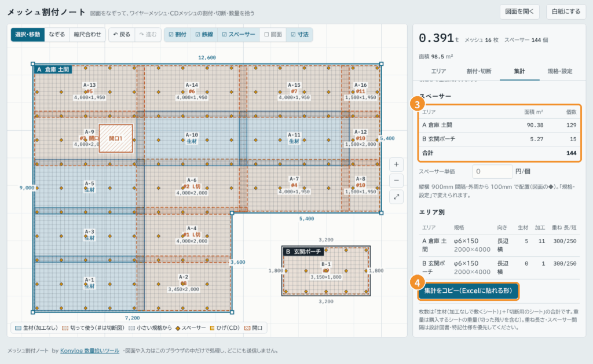Image resolution: width=593 pixels, height=364 pixels.
Task: Switch to the なぞる trace tool
Action: pyautogui.click(x=57, y=34)
